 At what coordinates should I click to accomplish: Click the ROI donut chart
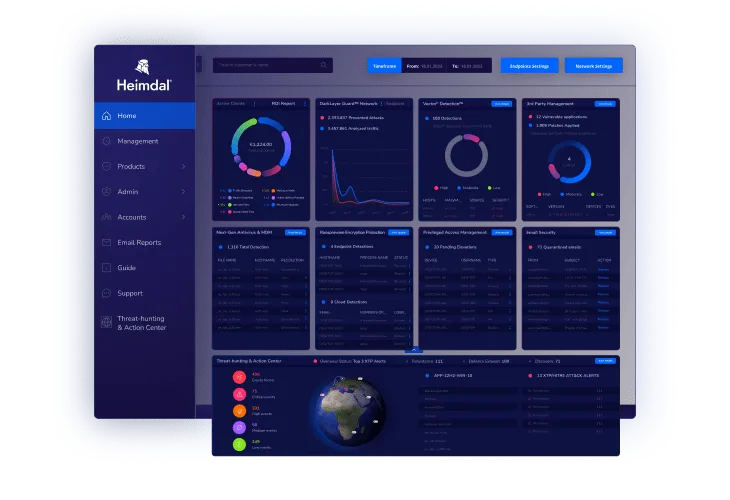tap(261, 147)
